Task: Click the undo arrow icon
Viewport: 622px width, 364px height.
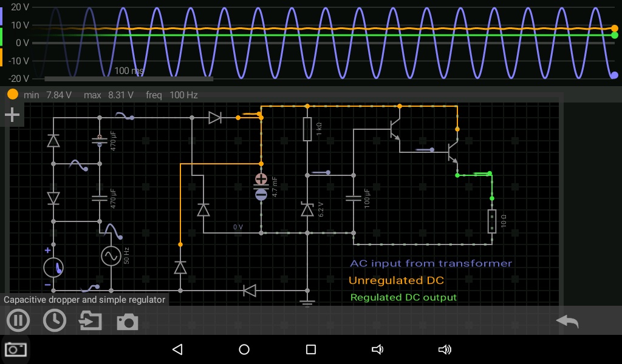Action: tap(567, 321)
